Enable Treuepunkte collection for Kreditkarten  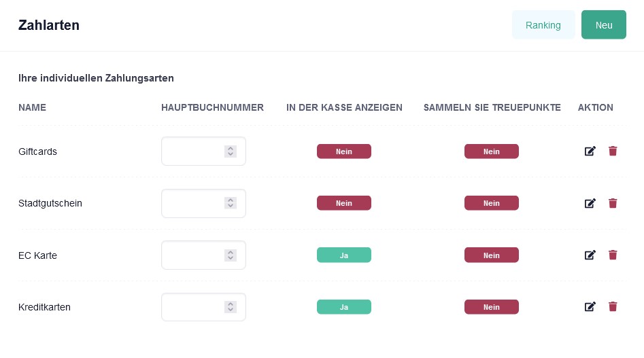point(491,307)
